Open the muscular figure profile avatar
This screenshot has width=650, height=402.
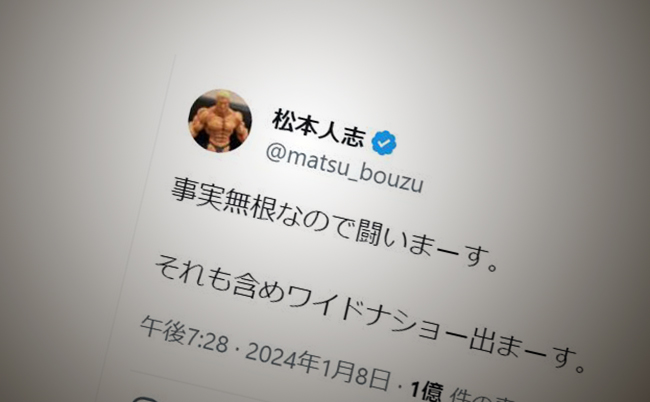[x=220, y=121]
